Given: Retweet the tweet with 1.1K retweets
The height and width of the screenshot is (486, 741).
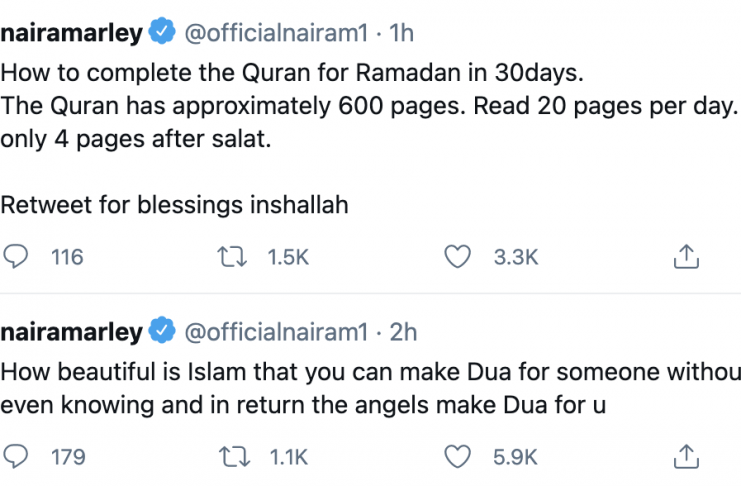Looking at the screenshot, I should click(238, 457).
